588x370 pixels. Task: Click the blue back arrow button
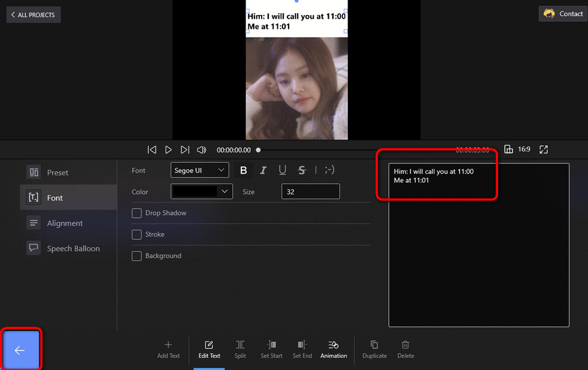(x=21, y=350)
